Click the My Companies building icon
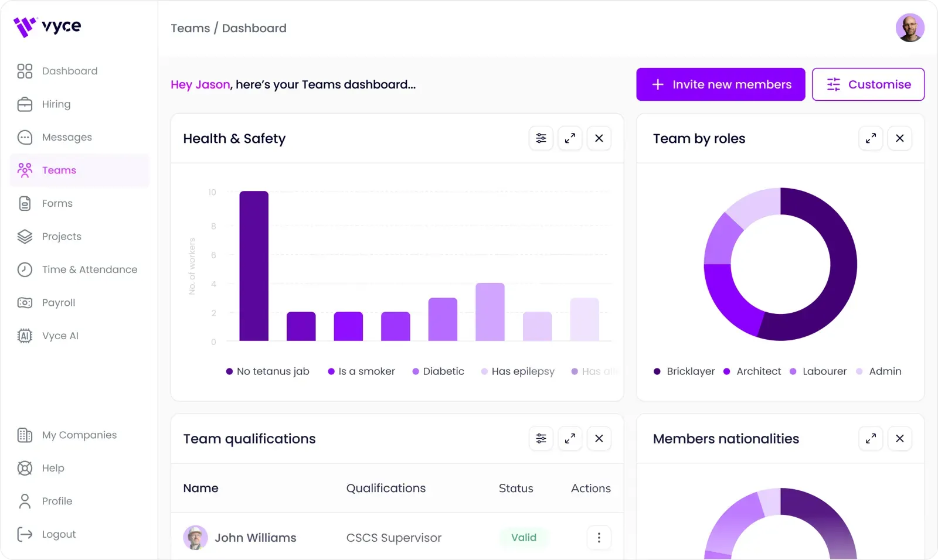 coord(25,435)
